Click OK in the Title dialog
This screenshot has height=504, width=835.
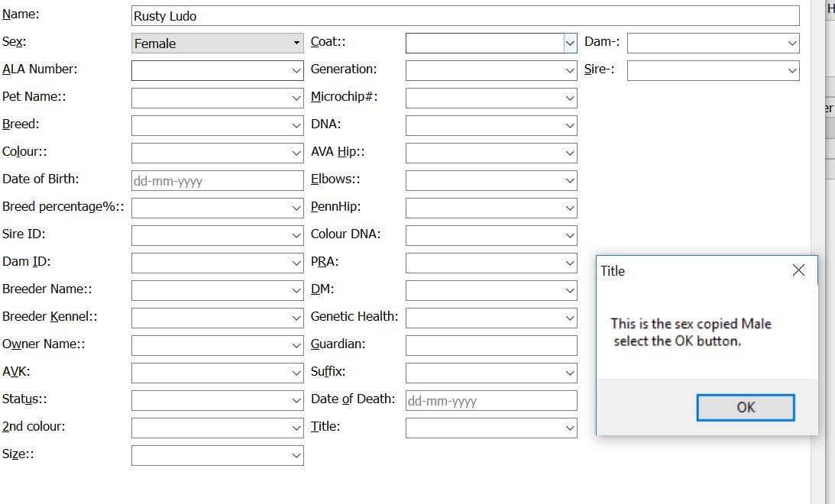[x=745, y=407]
